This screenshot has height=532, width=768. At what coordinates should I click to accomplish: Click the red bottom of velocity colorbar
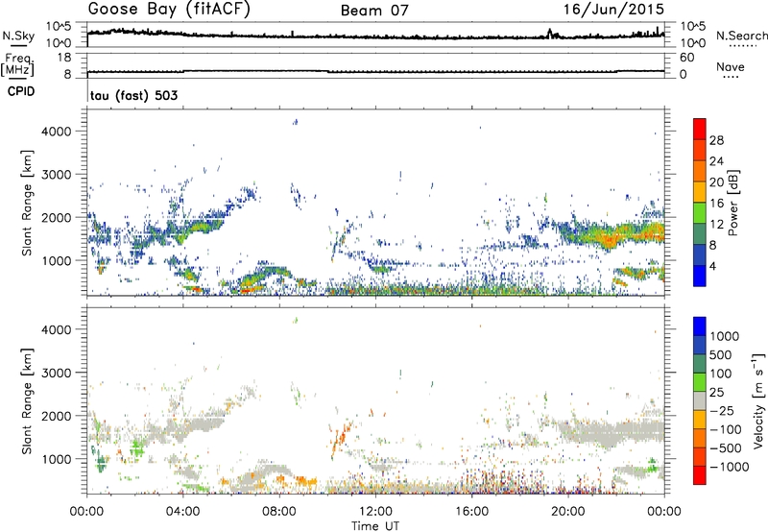(x=700, y=475)
